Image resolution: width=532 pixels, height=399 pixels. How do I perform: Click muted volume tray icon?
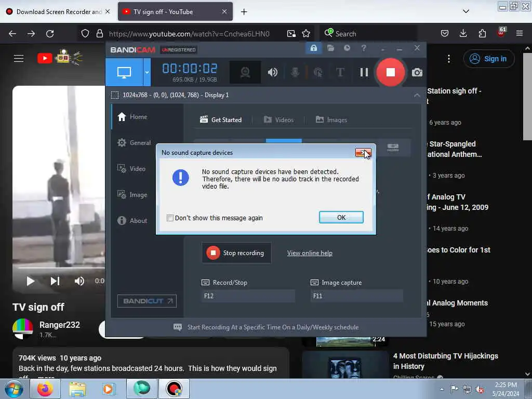[x=480, y=390]
